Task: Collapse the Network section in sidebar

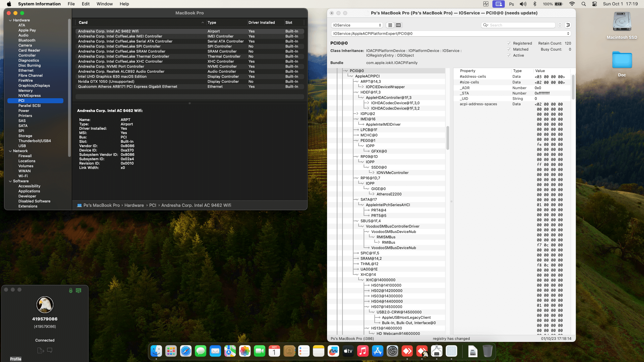Action: 10,151
